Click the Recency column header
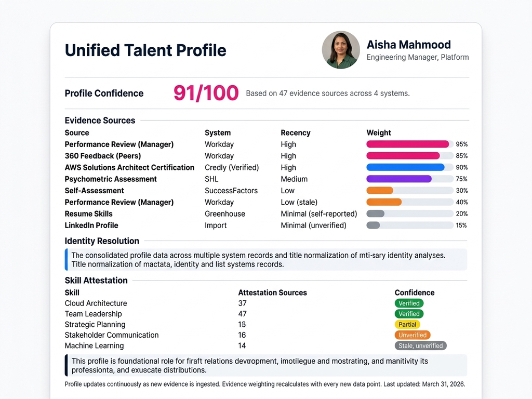This screenshot has width=532, height=399. click(296, 132)
